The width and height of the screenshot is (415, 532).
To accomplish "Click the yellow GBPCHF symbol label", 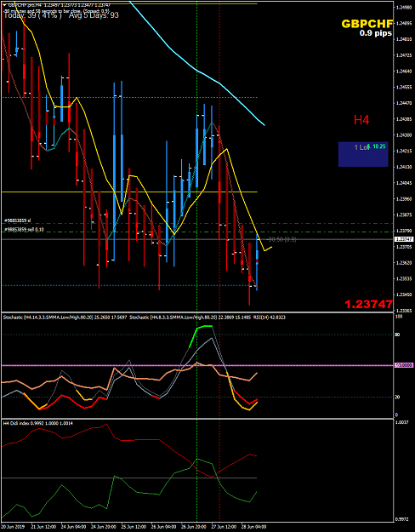I will click(367, 24).
